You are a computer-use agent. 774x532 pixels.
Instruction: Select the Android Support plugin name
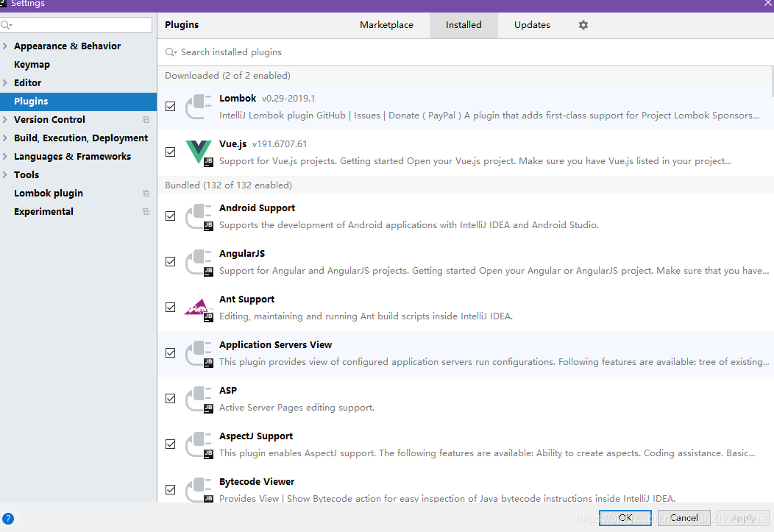click(257, 208)
